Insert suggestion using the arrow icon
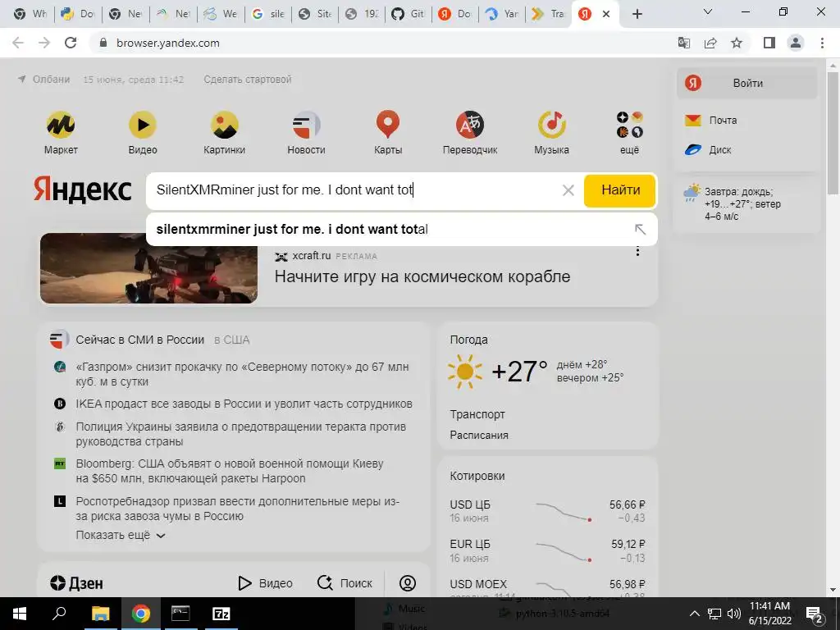Image resolution: width=840 pixels, height=630 pixels. coord(640,230)
